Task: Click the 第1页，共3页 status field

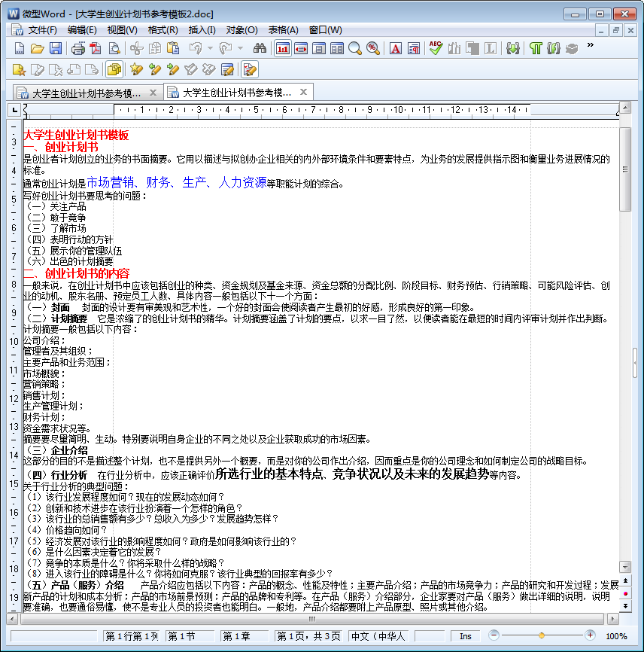Action: [308, 636]
